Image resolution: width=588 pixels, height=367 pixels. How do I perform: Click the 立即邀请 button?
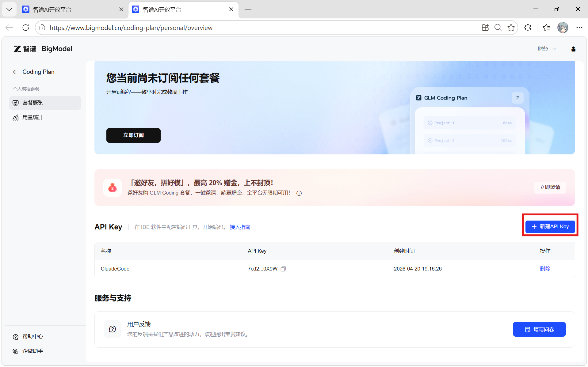(x=550, y=187)
